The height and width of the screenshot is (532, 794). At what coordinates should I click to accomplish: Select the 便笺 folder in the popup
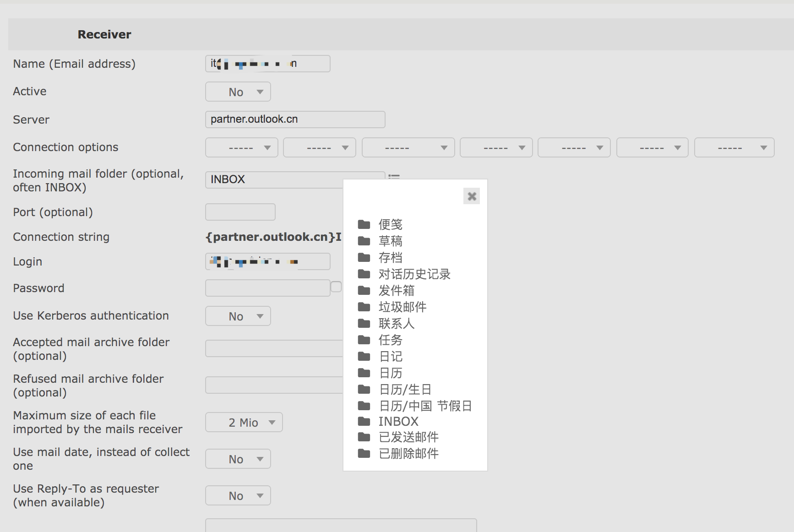390,224
